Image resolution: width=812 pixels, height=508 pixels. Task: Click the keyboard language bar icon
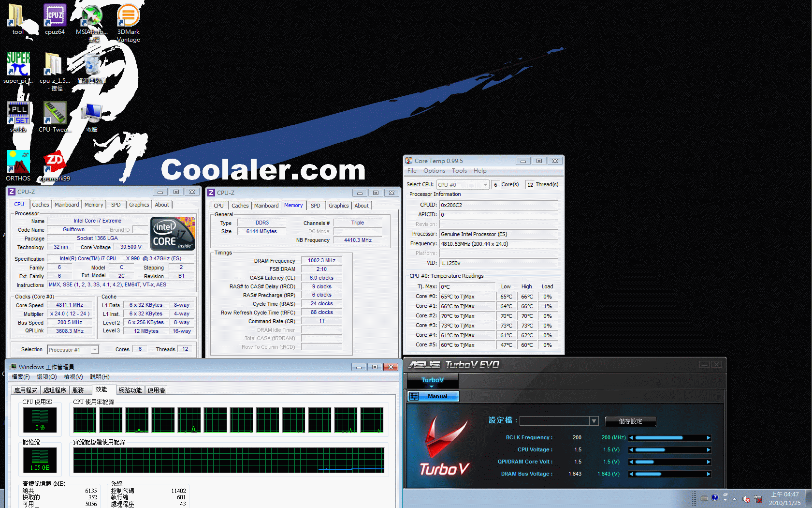click(704, 498)
